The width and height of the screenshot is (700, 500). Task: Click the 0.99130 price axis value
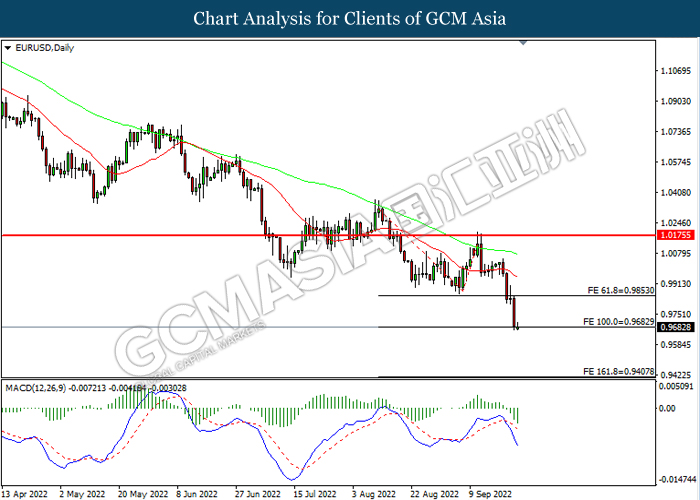[675, 283]
